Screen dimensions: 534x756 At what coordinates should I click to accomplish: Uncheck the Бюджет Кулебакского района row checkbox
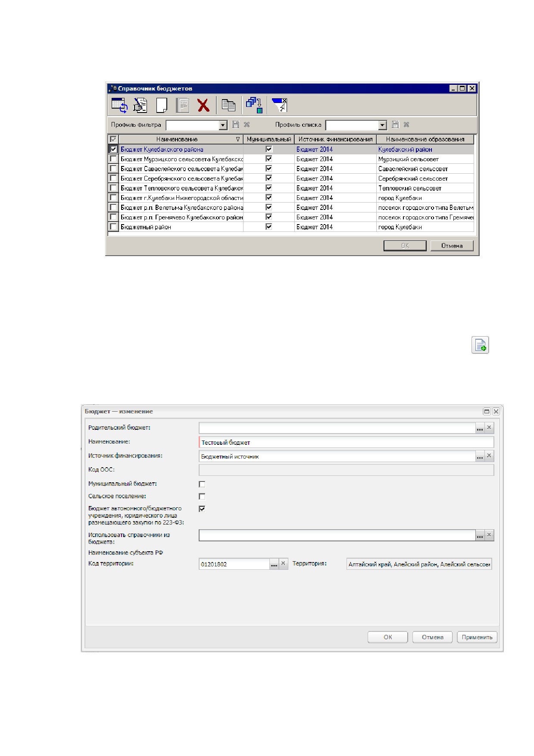click(113, 149)
